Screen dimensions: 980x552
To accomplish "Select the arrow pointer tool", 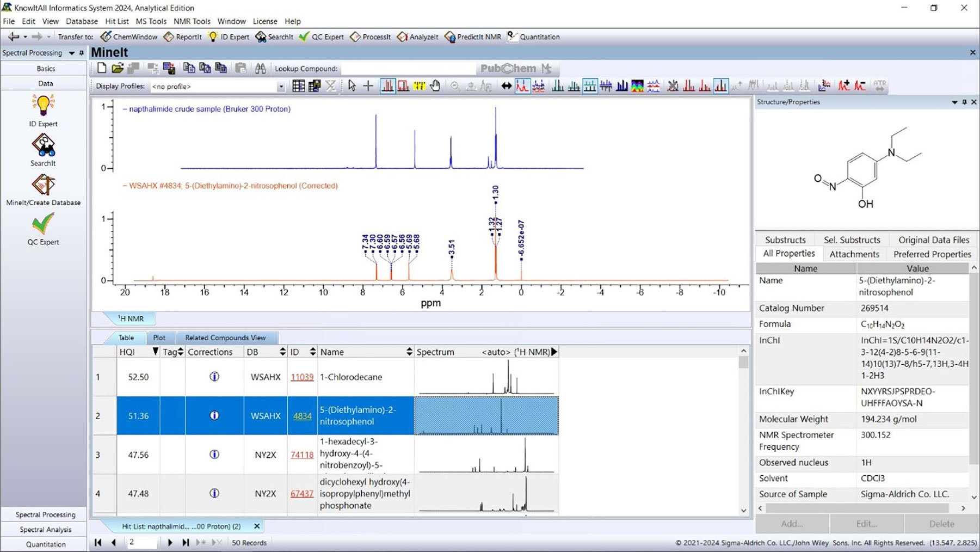I will (352, 86).
